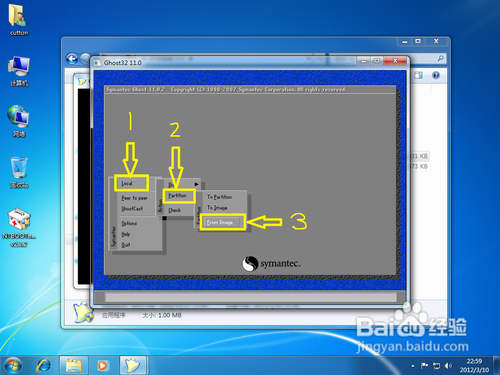The width and height of the screenshot is (500, 375).
Task: Open Action Center flag tray icon
Action: pyautogui.click(x=424, y=366)
